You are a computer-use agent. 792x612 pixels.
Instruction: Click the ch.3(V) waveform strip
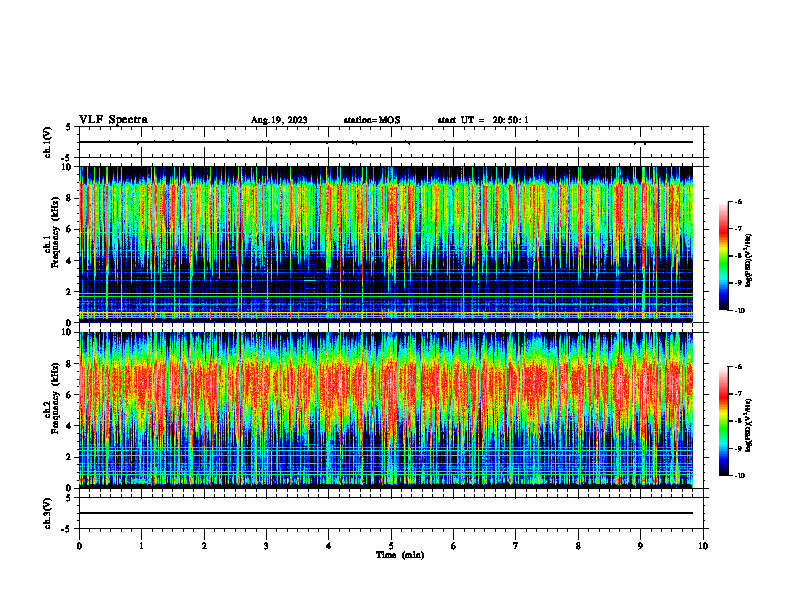point(391,513)
